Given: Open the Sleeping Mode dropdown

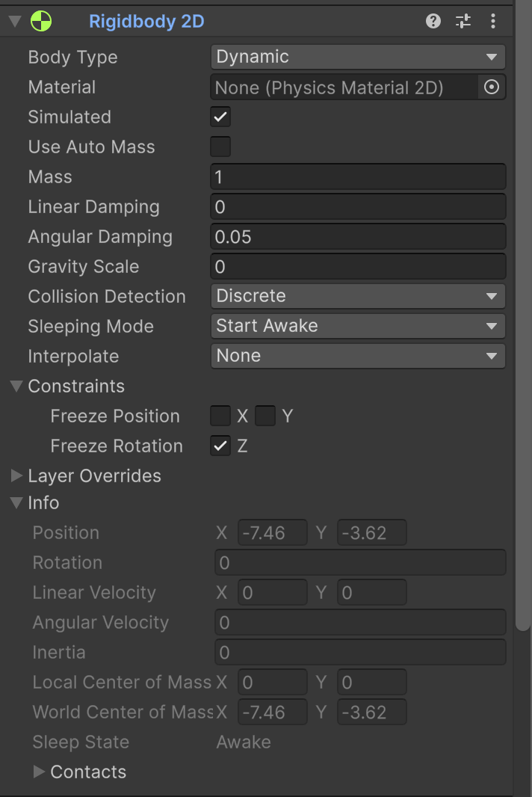Looking at the screenshot, I should (x=358, y=326).
